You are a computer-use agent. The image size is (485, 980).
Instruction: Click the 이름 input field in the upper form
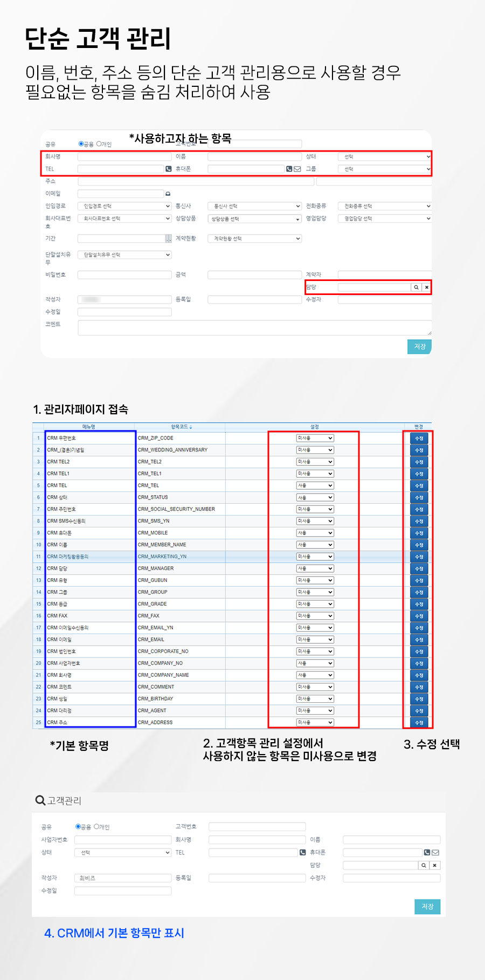[x=255, y=156]
